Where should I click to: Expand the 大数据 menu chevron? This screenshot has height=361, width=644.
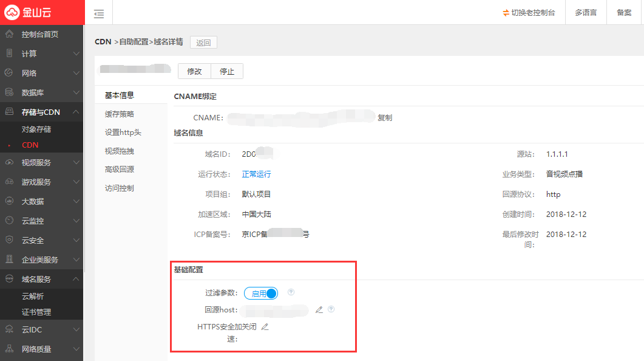click(76, 202)
